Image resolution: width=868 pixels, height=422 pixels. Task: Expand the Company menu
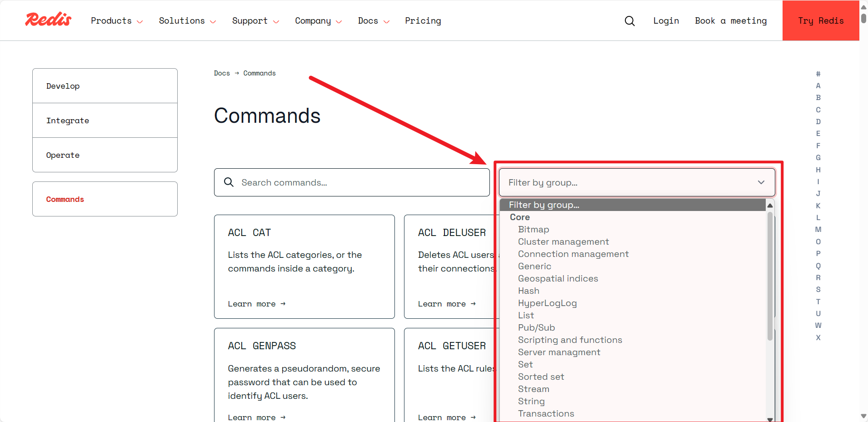[x=318, y=21]
